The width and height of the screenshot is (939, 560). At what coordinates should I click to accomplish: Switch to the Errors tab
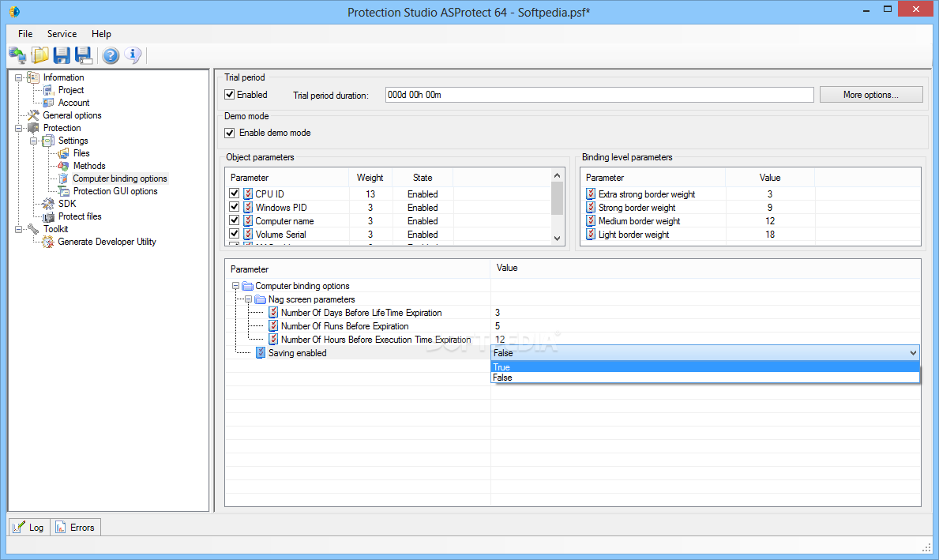[x=76, y=527]
